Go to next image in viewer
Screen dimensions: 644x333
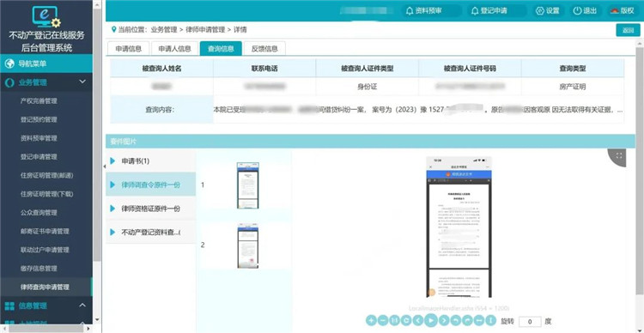(x=444, y=320)
